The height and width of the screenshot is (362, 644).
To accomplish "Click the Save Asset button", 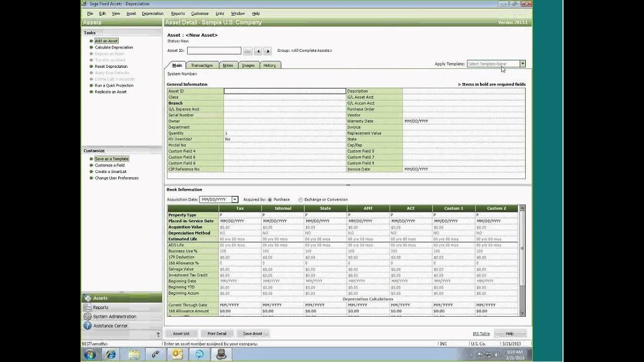I will (x=253, y=333).
